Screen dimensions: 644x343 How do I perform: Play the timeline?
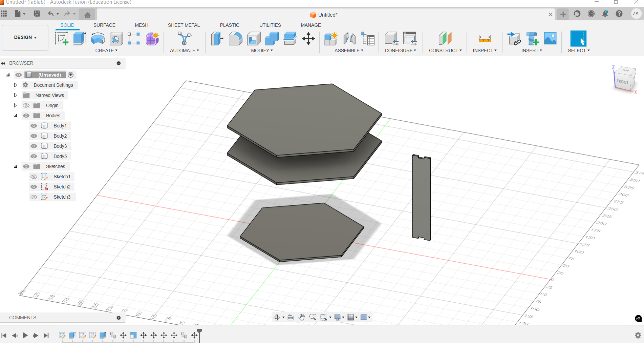pyautogui.click(x=25, y=335)
